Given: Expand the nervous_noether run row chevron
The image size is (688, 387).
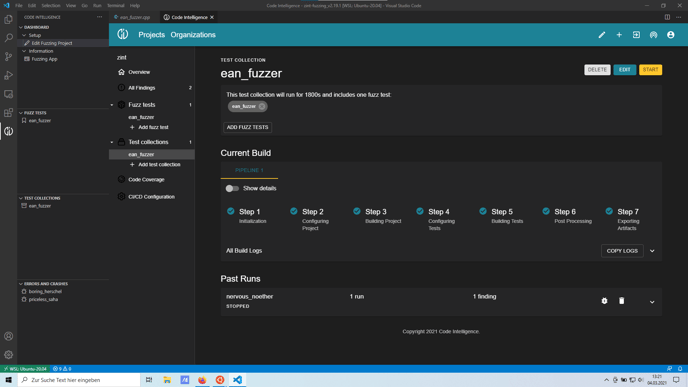Looking at the screenshot, I should tap(652, 302).
